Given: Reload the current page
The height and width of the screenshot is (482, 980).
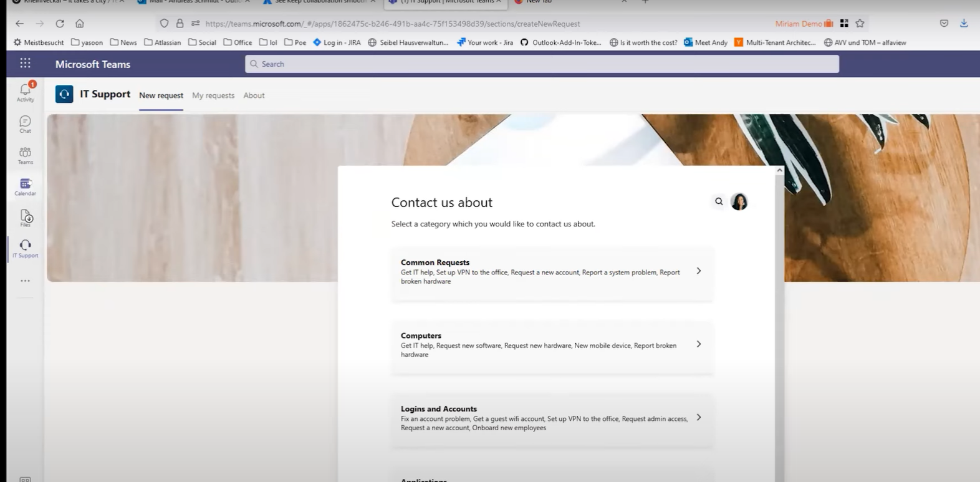Looking at the screenshot, I should 60,24.
